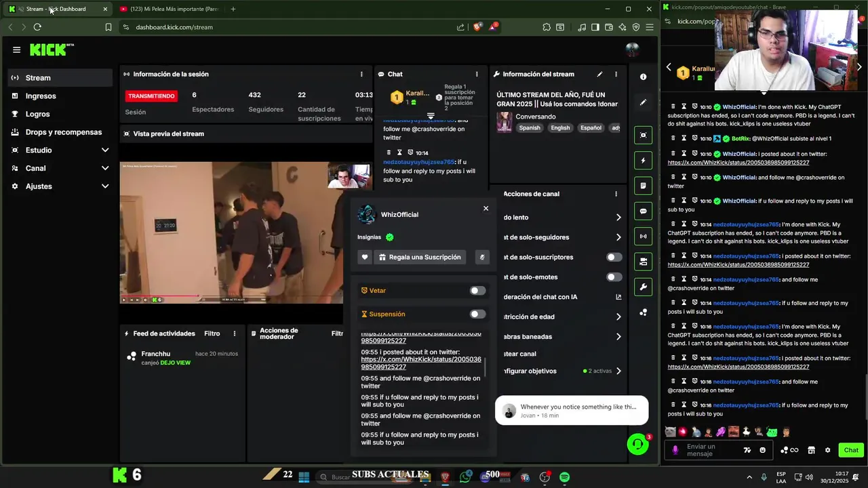Open Información del stream three-dot menu
The width and height of the screenshot is (868, 488).
click(616, 74)
